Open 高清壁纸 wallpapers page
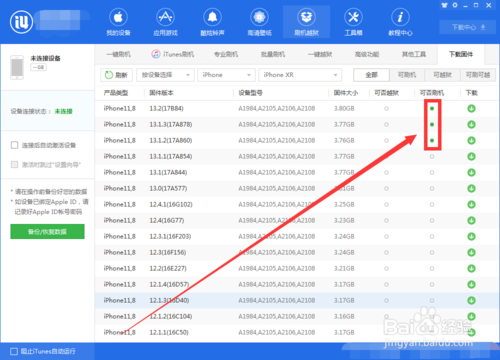This screenshot has width=500, height=360. pos(259,22)
